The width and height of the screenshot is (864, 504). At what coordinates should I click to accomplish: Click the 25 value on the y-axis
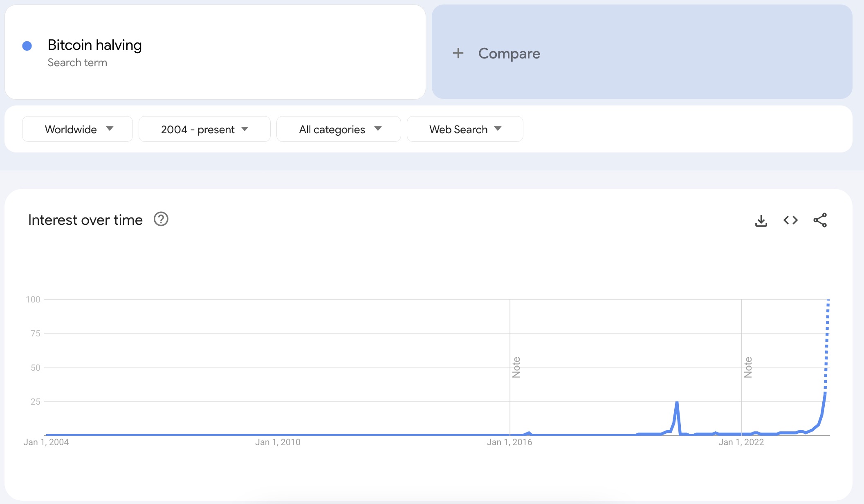click(x=36, y=402)
